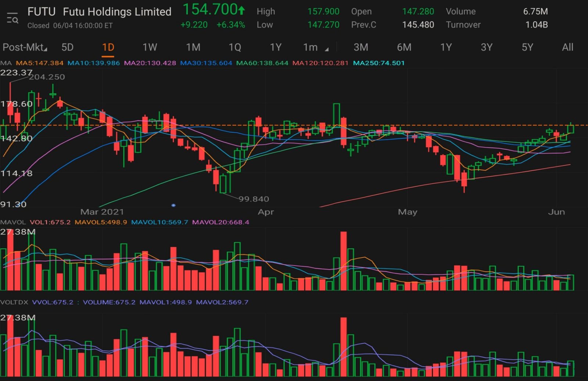
Task: Switch to the 1W chart tab
Action: (x=150, y=47)
